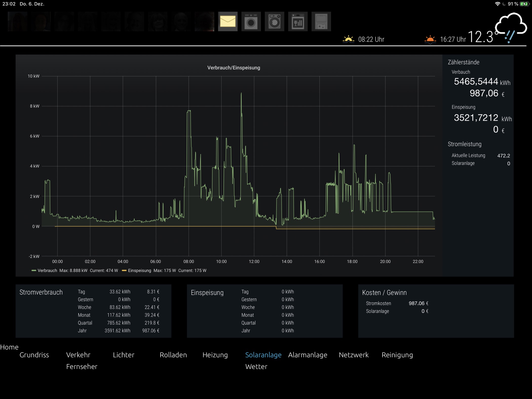Image resolution: width=532 pixels, height=399 pixels.
Task: Click the yellow Einspeisung legend color swatch
Action: click(124, 270)
